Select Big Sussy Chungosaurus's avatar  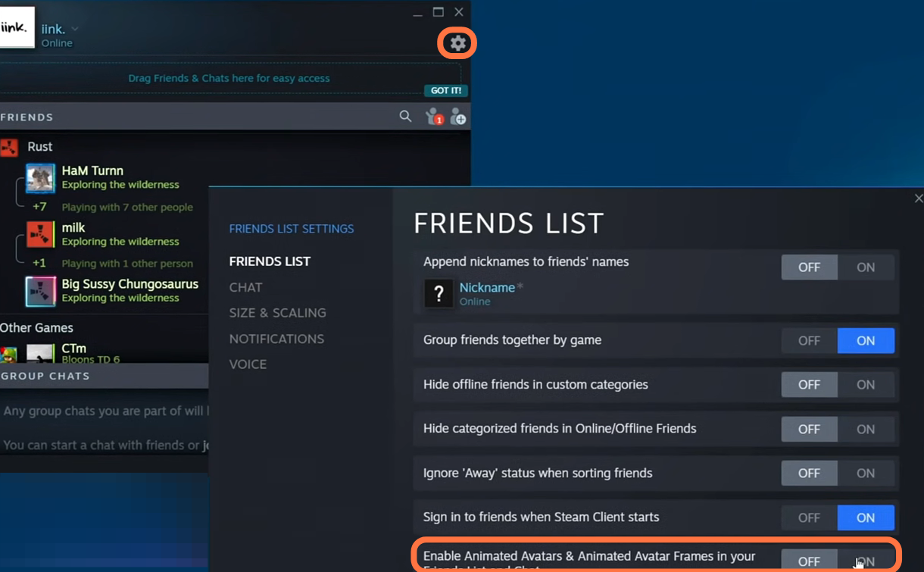point(40,291)
